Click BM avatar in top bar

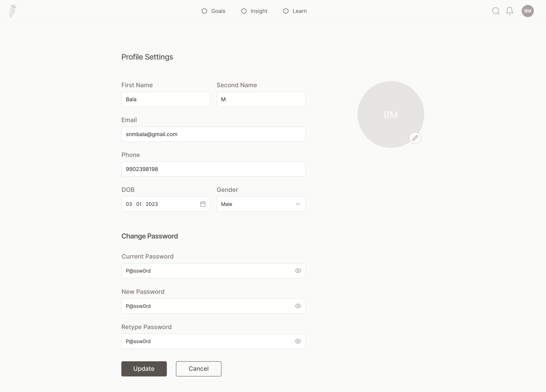[527, 11]
